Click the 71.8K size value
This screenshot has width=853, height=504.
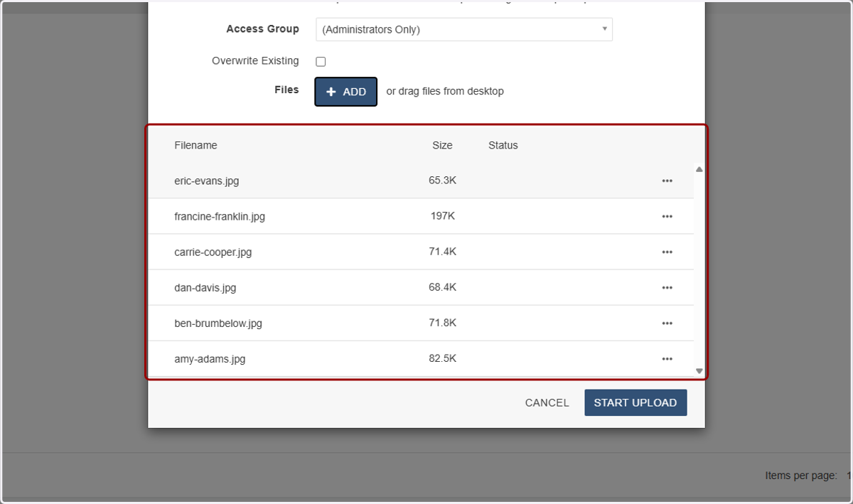click(442, 323)
